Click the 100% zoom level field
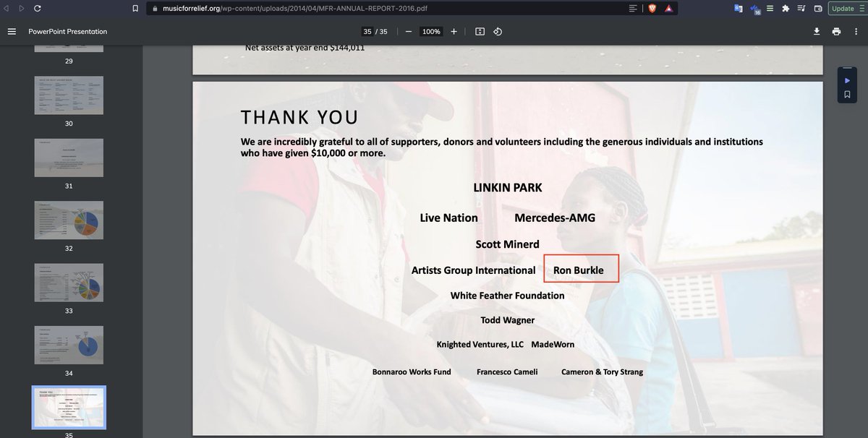 pos(431,32)
